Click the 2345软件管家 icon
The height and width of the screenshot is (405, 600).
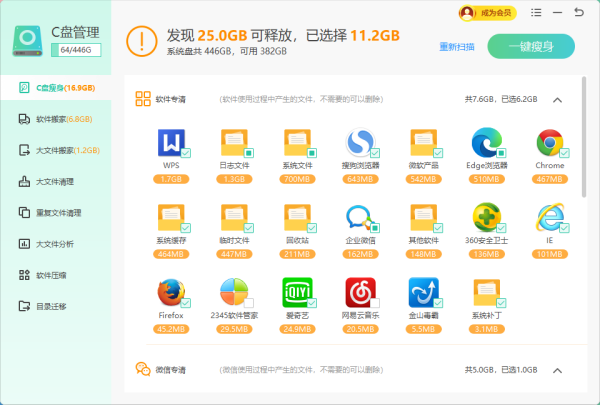click(234, 292)
